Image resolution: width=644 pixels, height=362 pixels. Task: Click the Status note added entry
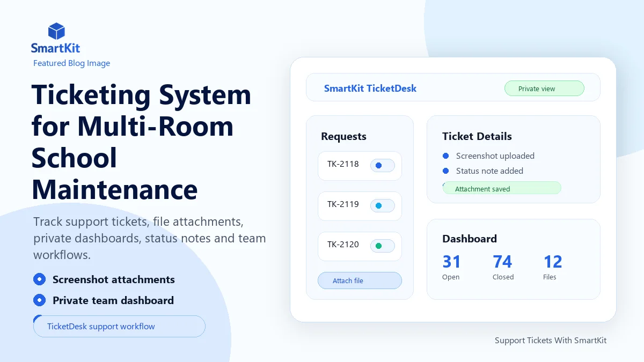(x=489, y=171)
